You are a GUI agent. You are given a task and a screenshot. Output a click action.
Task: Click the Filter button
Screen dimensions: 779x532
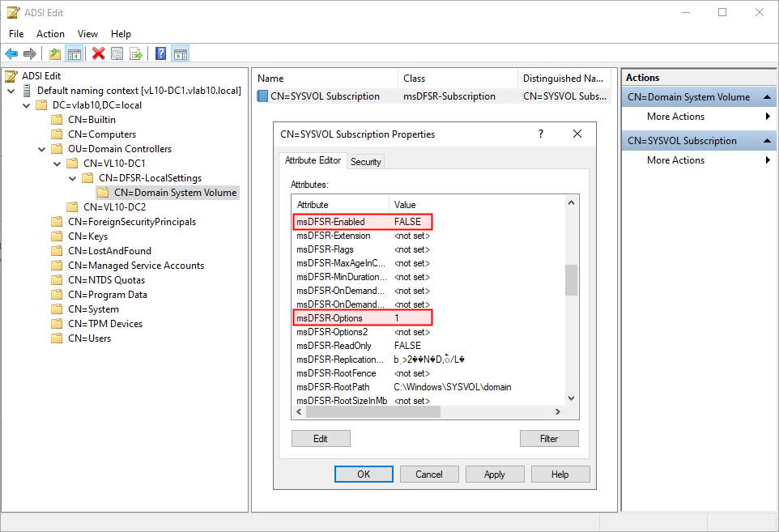click(549, 439)
